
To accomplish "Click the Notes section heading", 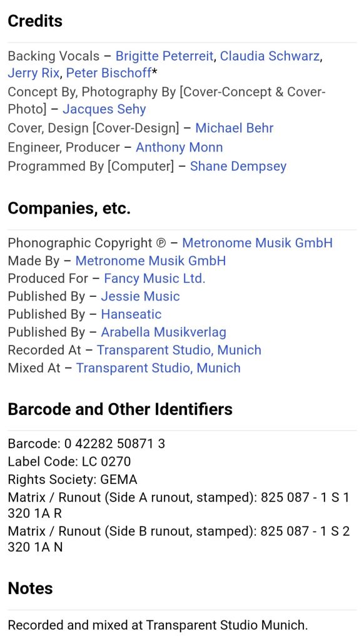I will (30, 588).
